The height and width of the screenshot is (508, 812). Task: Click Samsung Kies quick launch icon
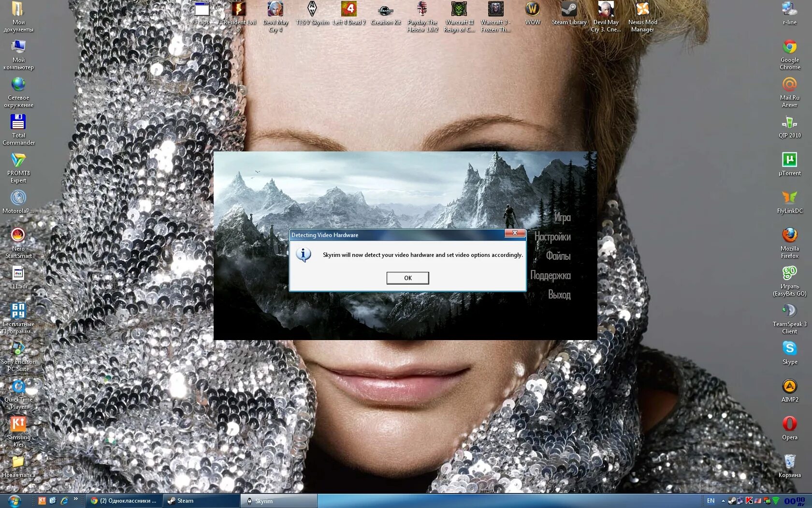[42, 500]
